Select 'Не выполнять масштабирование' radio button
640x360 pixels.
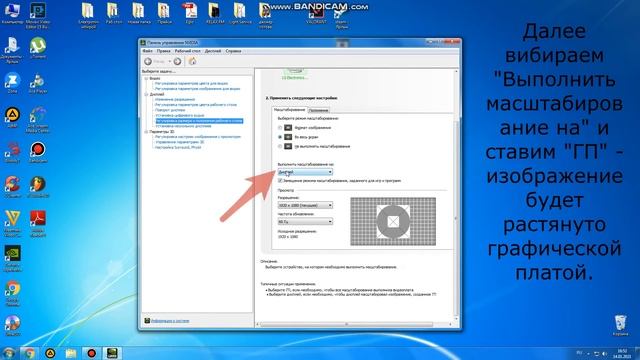coord(280,146)
